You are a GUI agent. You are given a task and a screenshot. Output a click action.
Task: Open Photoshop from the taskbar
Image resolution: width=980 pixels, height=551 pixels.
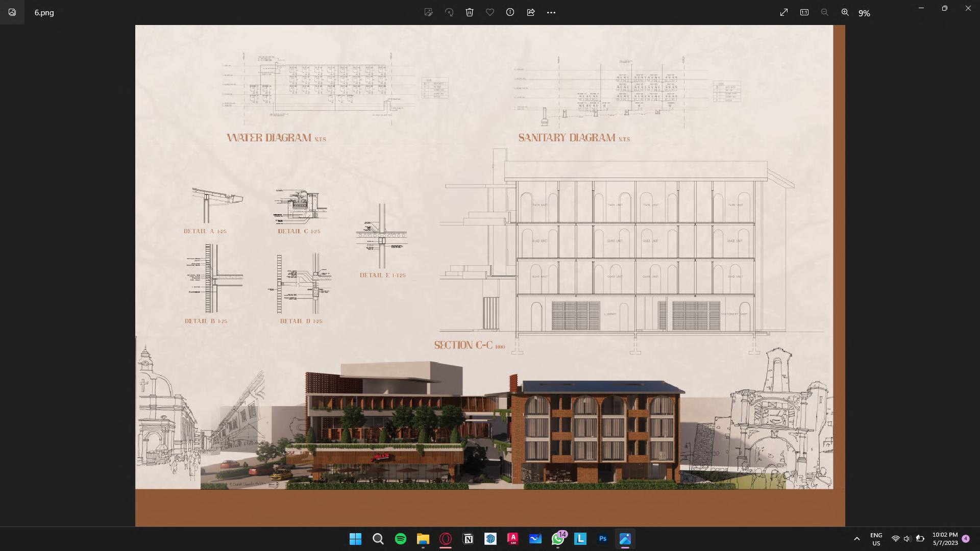(x=603, y=539)
